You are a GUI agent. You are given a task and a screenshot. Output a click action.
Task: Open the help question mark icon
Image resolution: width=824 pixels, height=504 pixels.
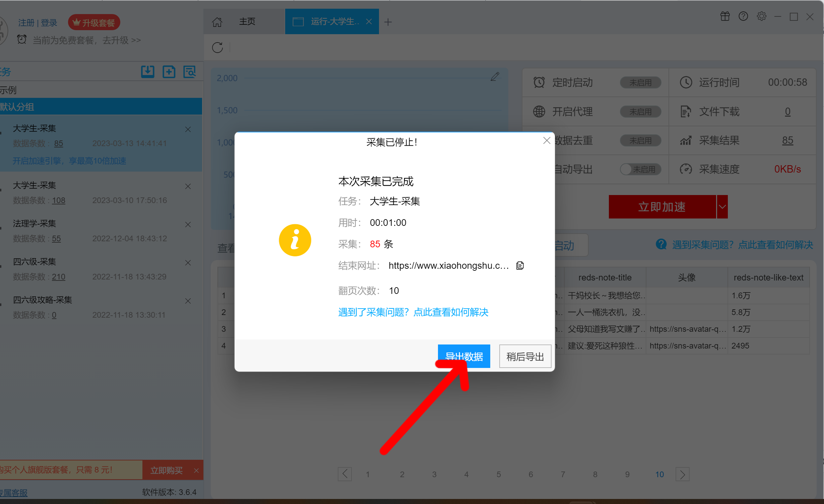(x=743, y=16)
